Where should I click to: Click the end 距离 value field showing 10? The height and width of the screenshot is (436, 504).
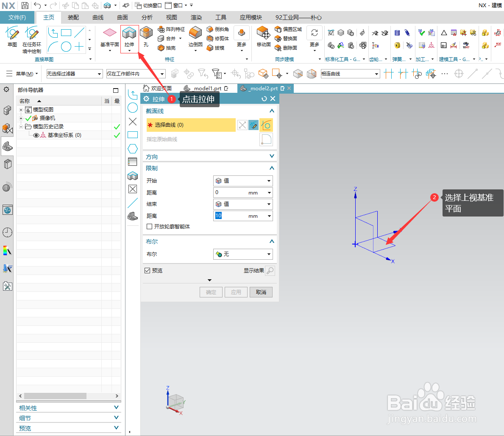click(x=243, y=216)
